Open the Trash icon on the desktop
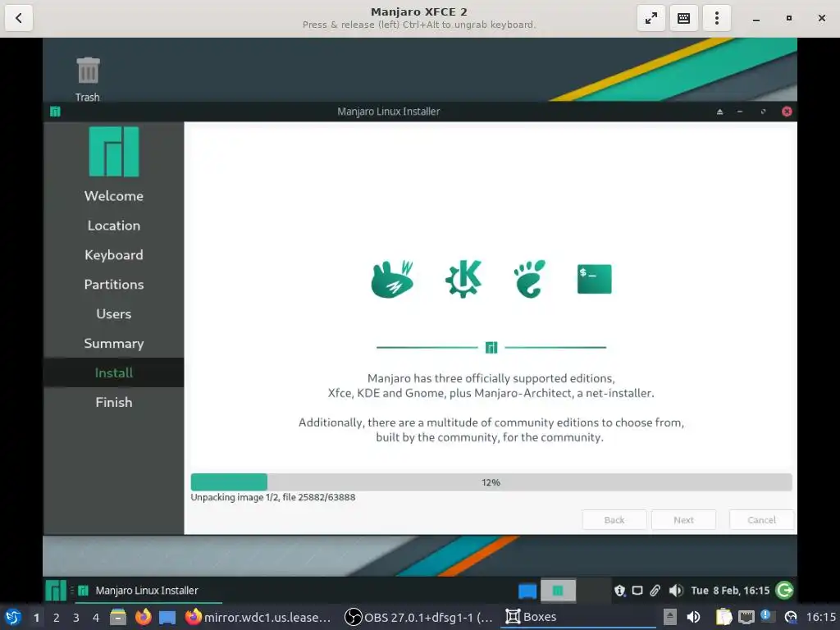840x630 pixels. click(88, 80)
